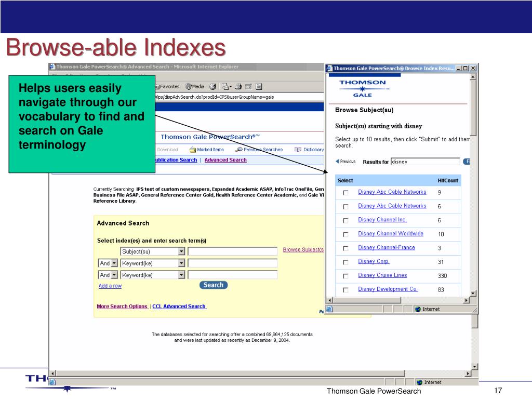The image size is (532, 399).
Task: Click popup horizontal scrollbar right arrow
Action: point(467,300)
